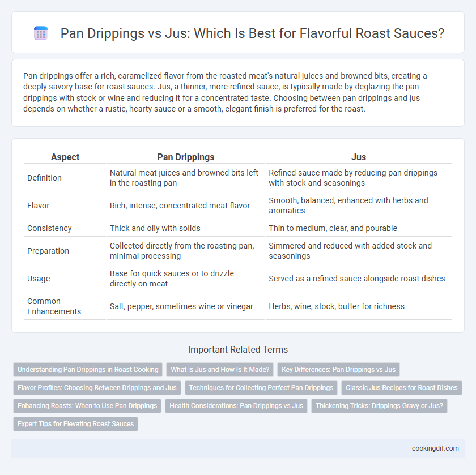
Task: Click Techniques for Collecting Perfect Pan Drippings tag
Action: click(261, 388)
